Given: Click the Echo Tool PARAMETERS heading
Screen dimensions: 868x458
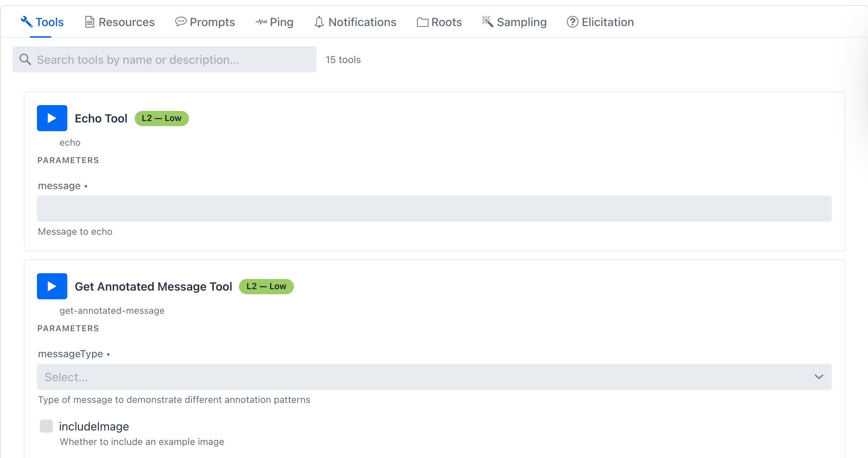Looking at the screenshot, I should [68, 160].
